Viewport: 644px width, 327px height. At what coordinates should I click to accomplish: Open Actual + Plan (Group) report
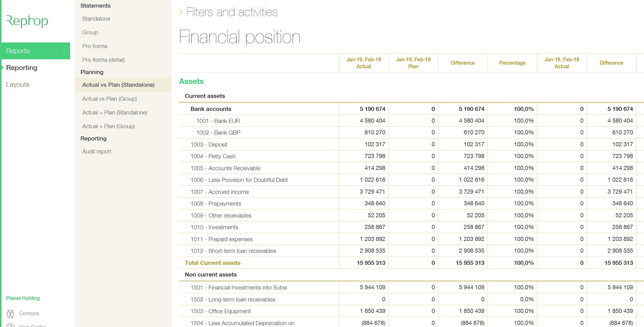[108, 126]
